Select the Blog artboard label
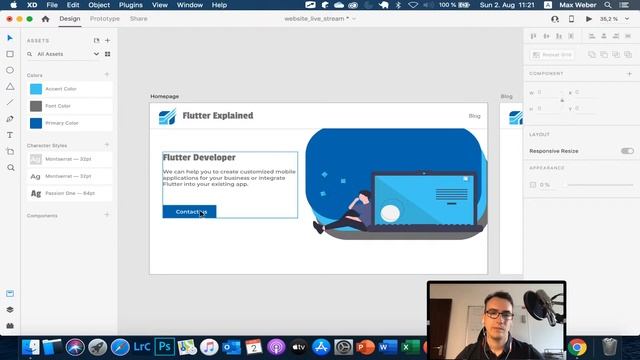The height and width of the screenshot is (360, 640). (507, 96)
